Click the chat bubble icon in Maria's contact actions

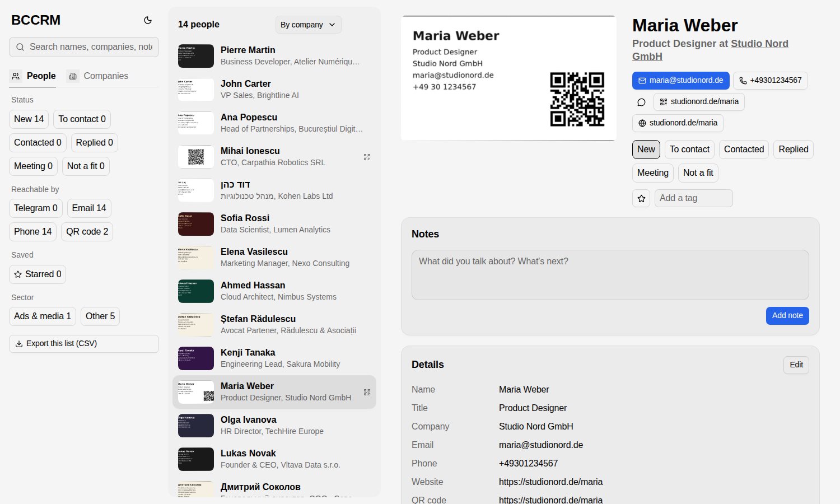click(x=641, y=102)
